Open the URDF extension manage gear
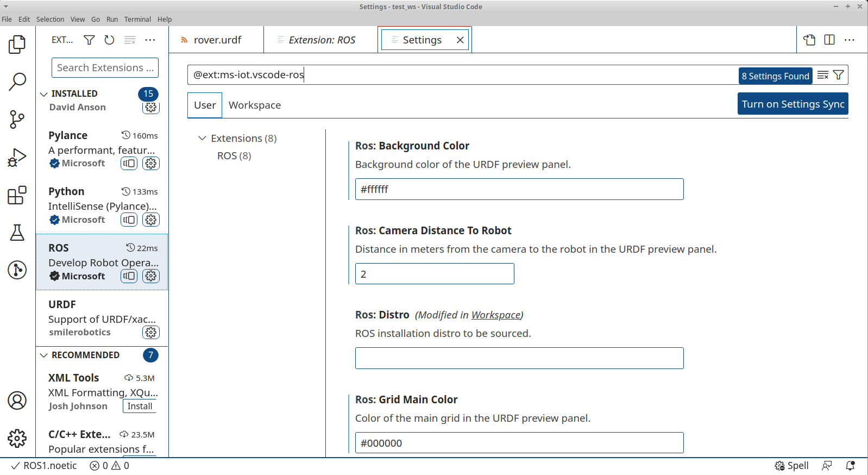868x475 pixels. pos(151,332)
